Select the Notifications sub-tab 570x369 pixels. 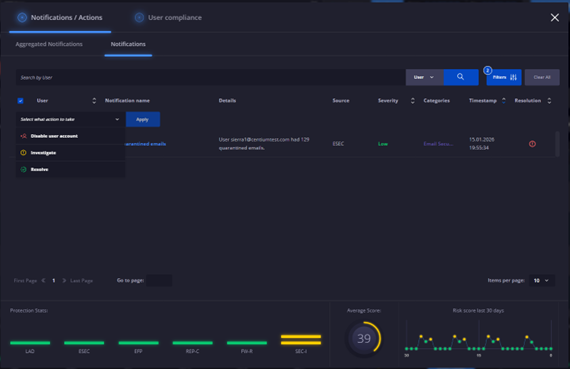[128, 44]
